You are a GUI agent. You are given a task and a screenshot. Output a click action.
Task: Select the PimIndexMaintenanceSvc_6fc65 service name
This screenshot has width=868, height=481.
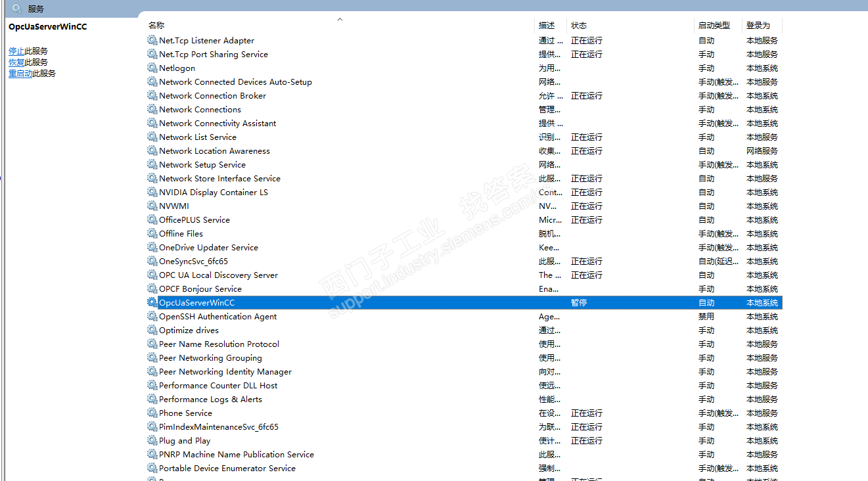[219, 426]
